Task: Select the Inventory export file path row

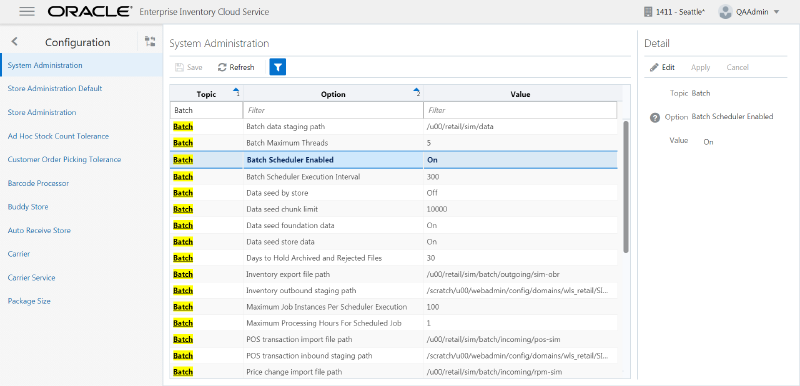Action: point(393,274)
